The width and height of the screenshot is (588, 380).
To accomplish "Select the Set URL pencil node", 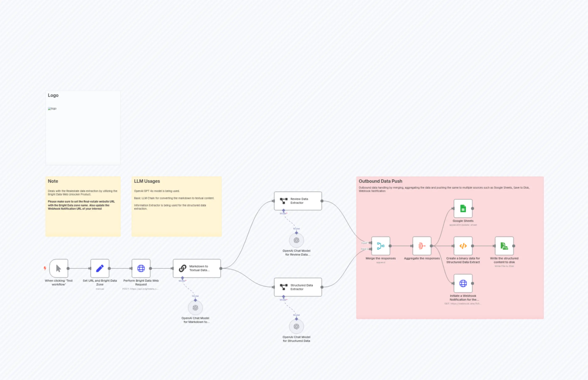I will tap(100, 268).
